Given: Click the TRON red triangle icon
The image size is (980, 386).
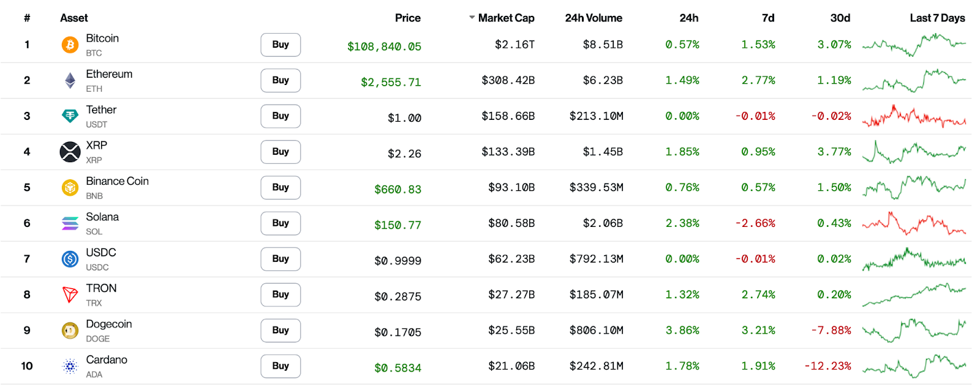Looking at the screenshot, I should [70, 295].
